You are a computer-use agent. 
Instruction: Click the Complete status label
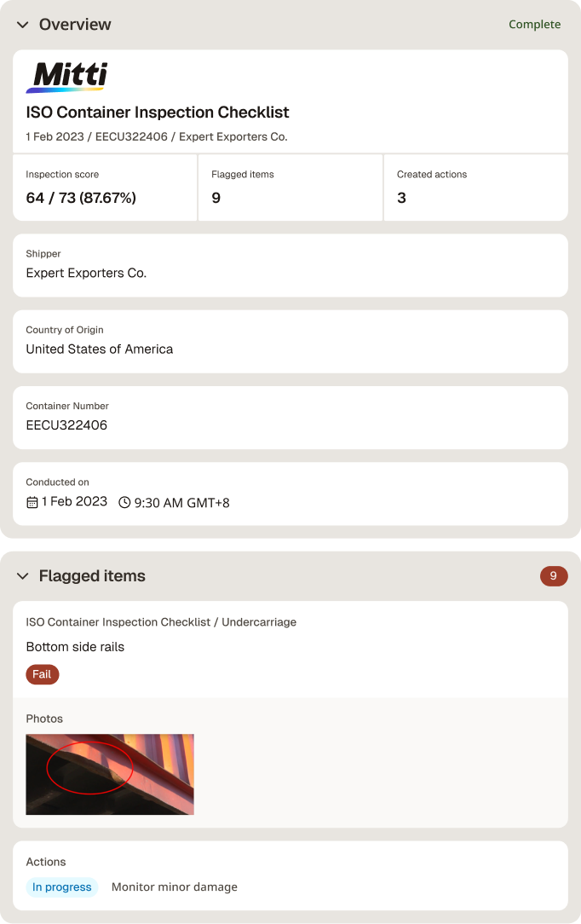point(534,24)
